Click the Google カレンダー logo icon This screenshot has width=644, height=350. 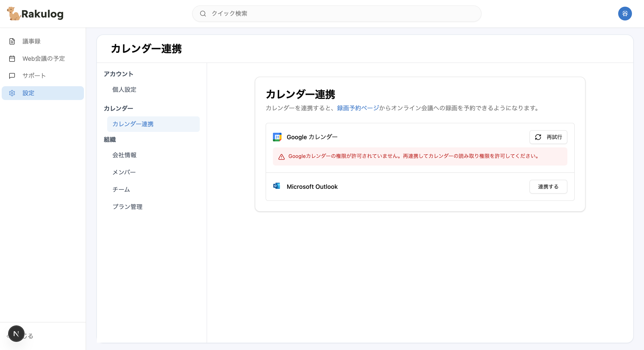[x=277, y=137]
